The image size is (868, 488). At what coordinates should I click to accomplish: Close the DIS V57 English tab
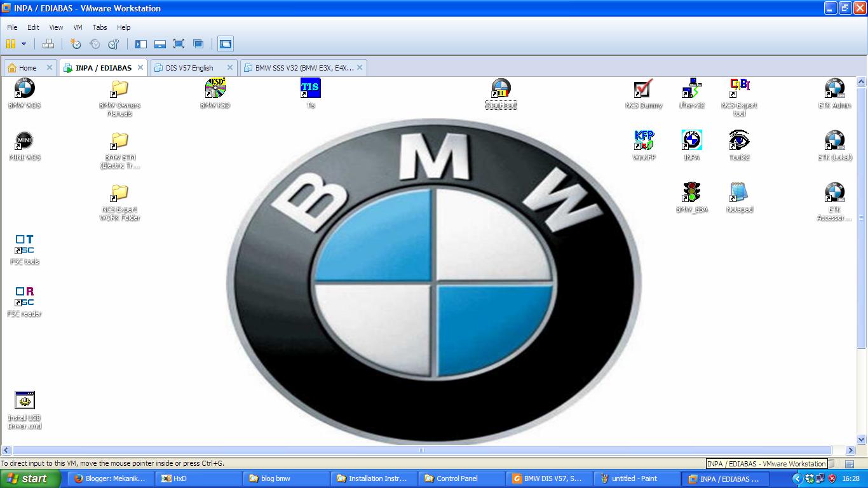pyautogui.click(x=230, y=68)
